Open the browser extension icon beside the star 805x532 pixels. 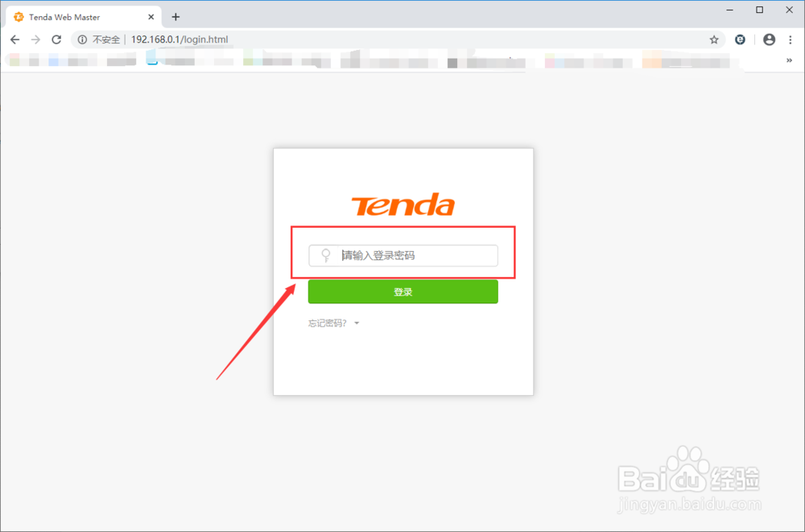click(x=740, y=39)
